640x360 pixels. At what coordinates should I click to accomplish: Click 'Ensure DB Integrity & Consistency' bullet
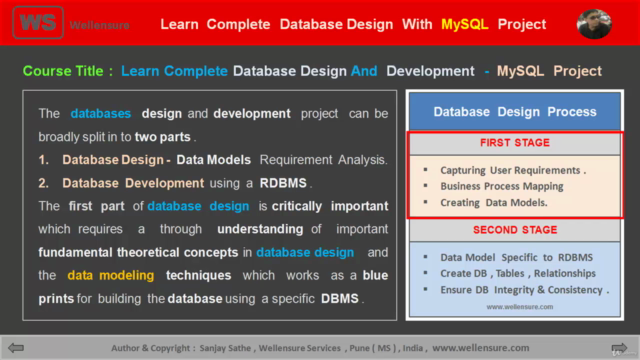pyautogui.click(x=524, y=290)
